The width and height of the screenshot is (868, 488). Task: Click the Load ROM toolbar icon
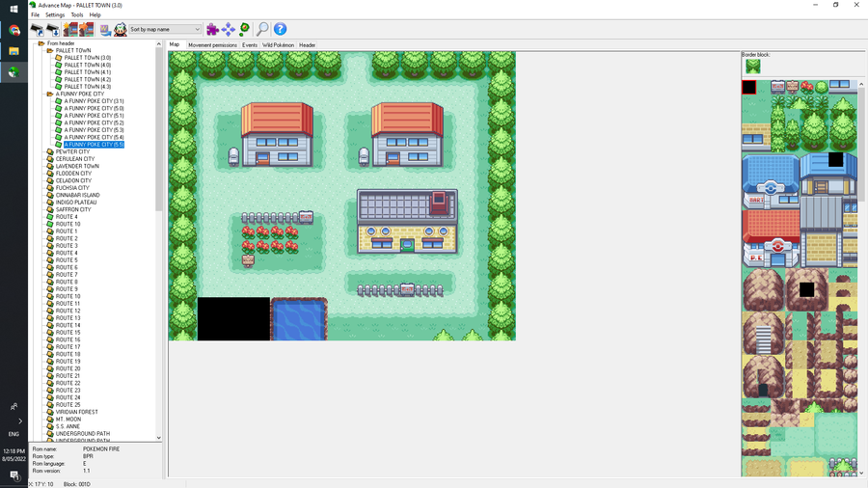37,29
